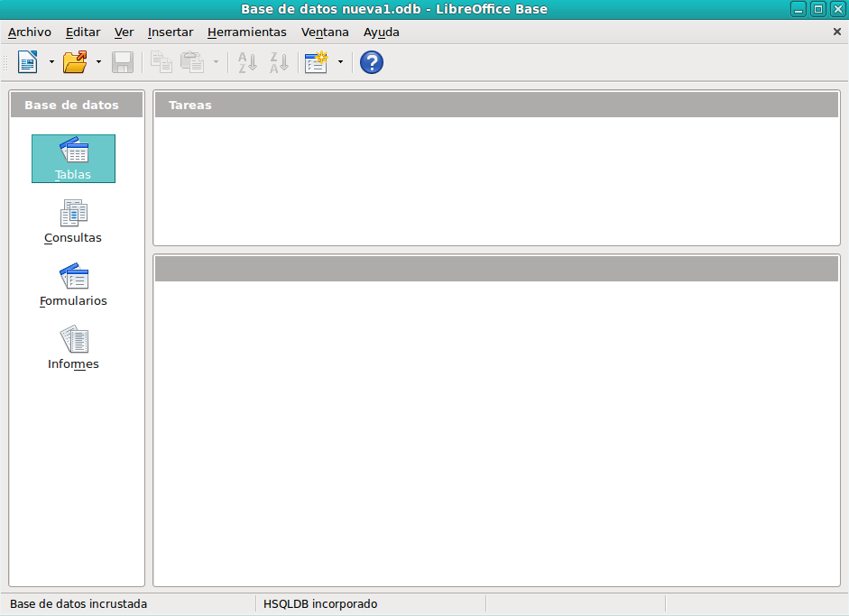Viewport: 849px width, 616px height.
Task: Open the Ventana menu
Action: point(325,32)
